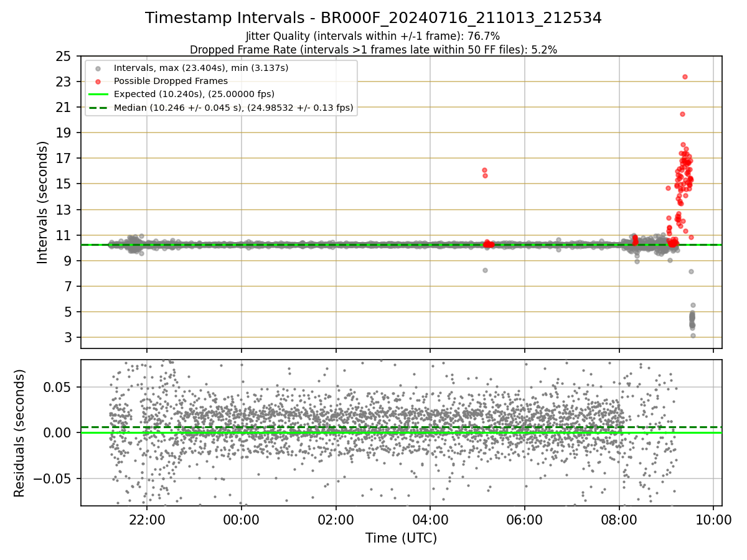
Task: Click the y-axis tick label '3'
Action: tap(67, 337)
